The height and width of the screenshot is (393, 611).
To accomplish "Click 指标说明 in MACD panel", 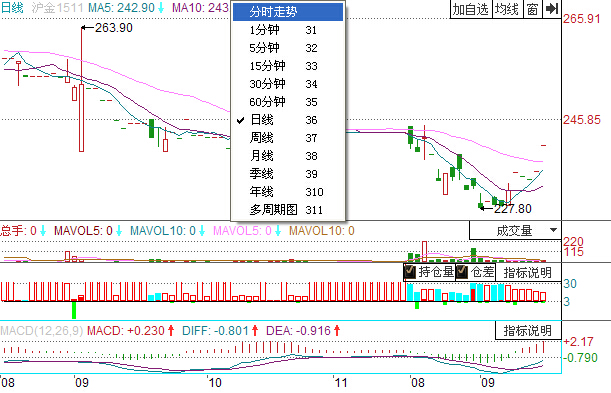I will pyautogui.click(x=528, y=331).
